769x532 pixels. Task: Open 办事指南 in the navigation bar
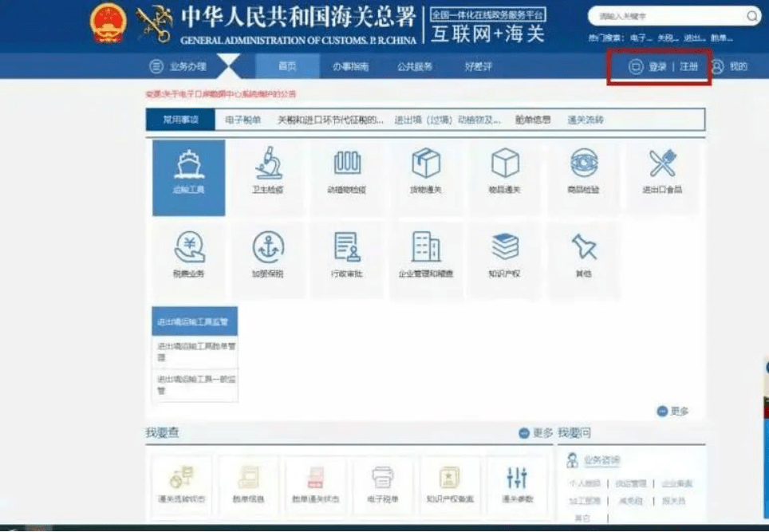(x=351, y=67)
